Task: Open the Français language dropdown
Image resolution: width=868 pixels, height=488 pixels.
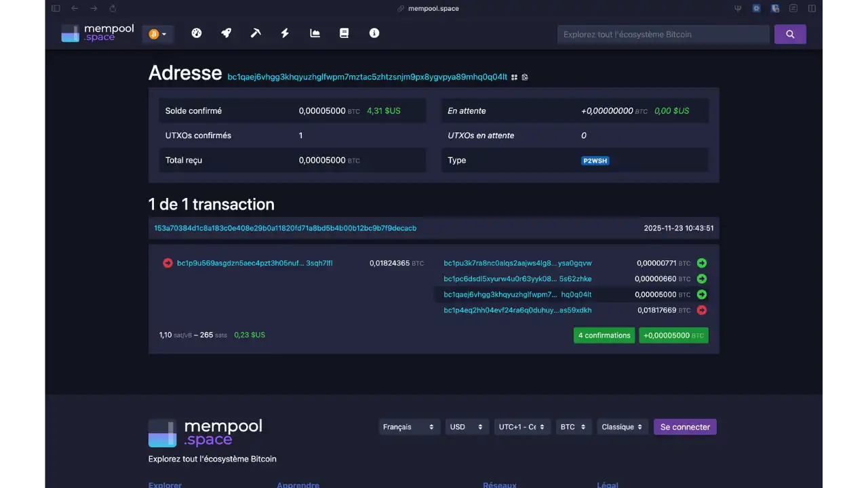Action: point(409,426)
